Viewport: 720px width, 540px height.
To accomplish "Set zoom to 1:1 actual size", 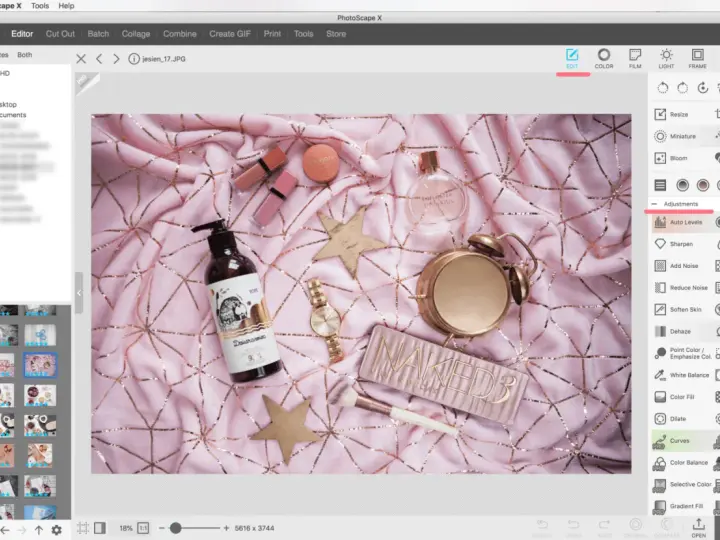I will point(143,528).
